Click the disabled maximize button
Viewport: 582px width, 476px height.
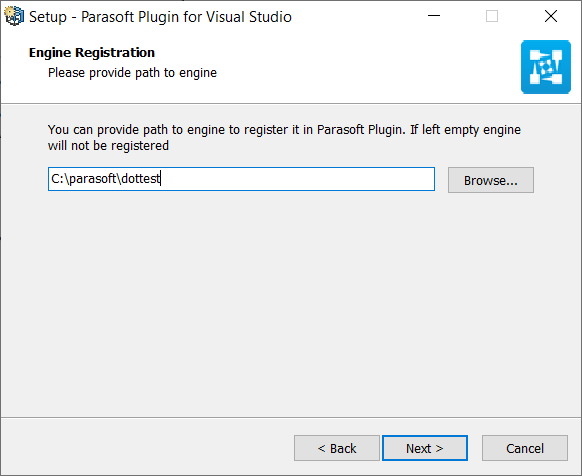[x=492, y=16]
